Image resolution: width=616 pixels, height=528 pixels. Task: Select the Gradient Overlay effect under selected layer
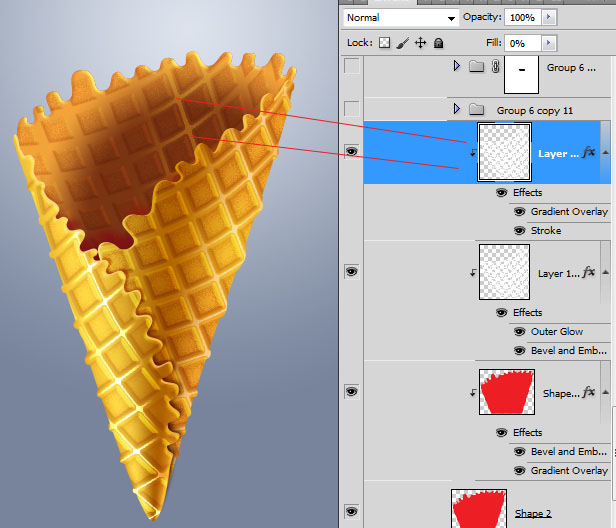tap(568, 212)
